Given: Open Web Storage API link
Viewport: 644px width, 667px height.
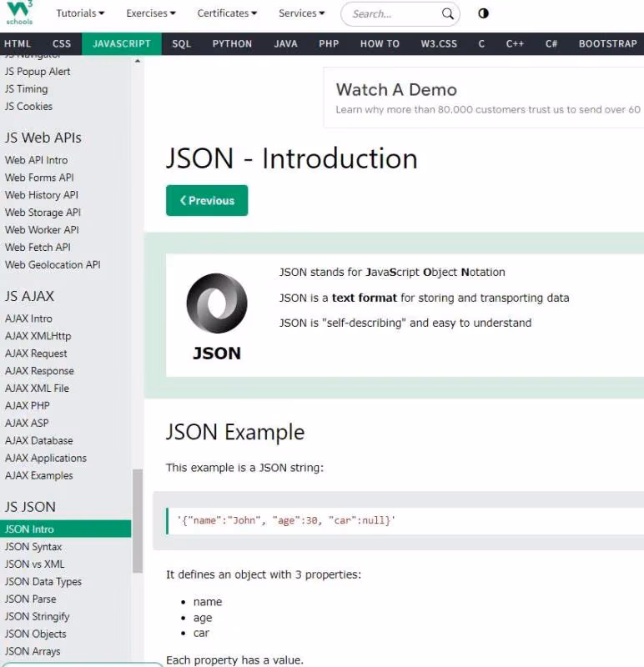Looking at the screenshot, I should coord(43,213).
